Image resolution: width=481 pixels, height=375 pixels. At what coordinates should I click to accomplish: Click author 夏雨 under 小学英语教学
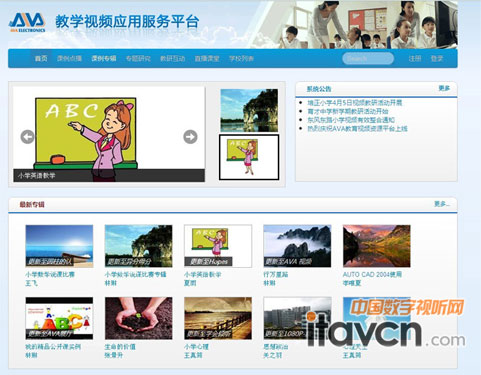[x=190, y=283]
